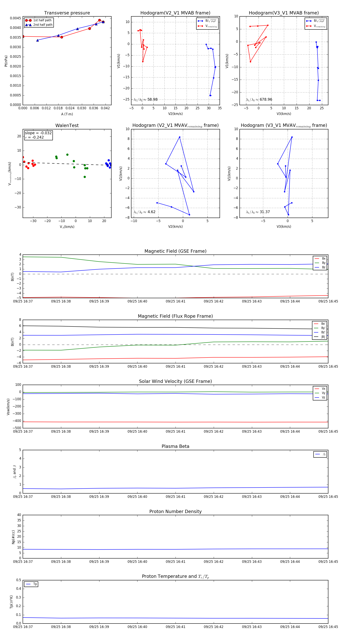
Task: Click the 'r = -0.242' annotation
Action: tap(35, 137)
